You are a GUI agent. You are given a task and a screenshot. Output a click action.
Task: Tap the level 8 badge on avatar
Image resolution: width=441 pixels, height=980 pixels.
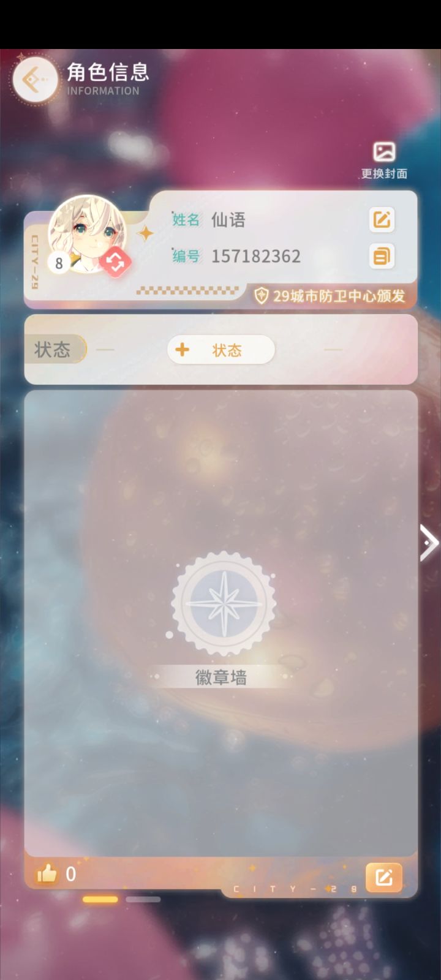coord(59,263)
